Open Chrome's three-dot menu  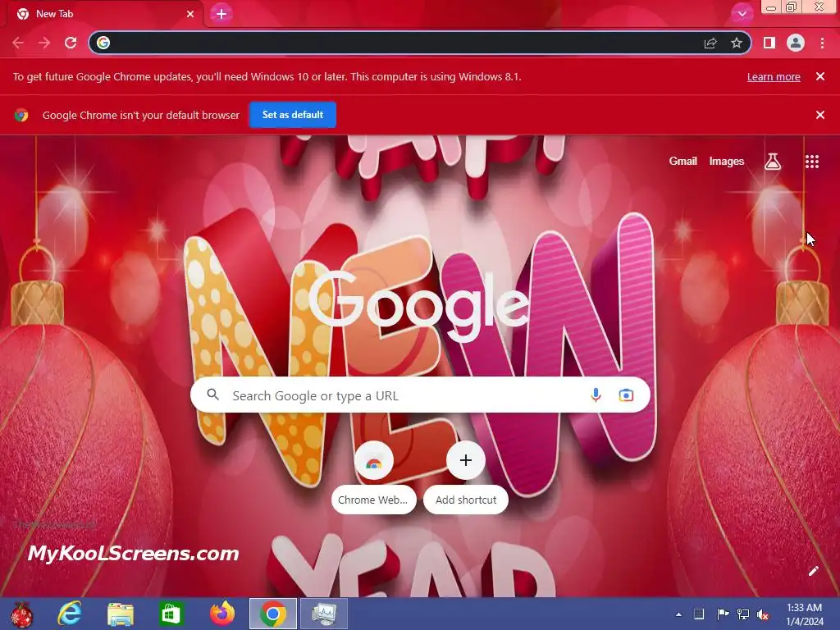tap(822, 43)
